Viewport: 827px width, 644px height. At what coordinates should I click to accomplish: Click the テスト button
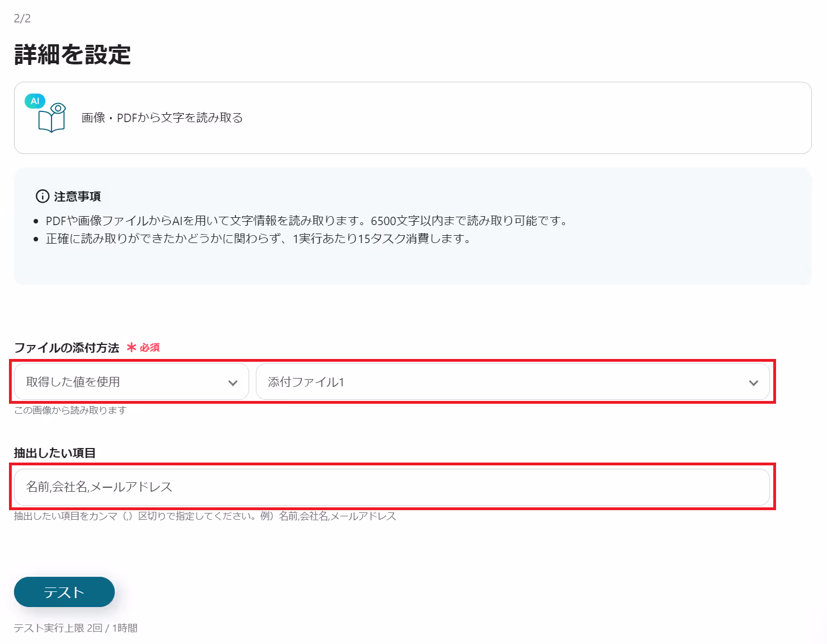tap(64, 592)
